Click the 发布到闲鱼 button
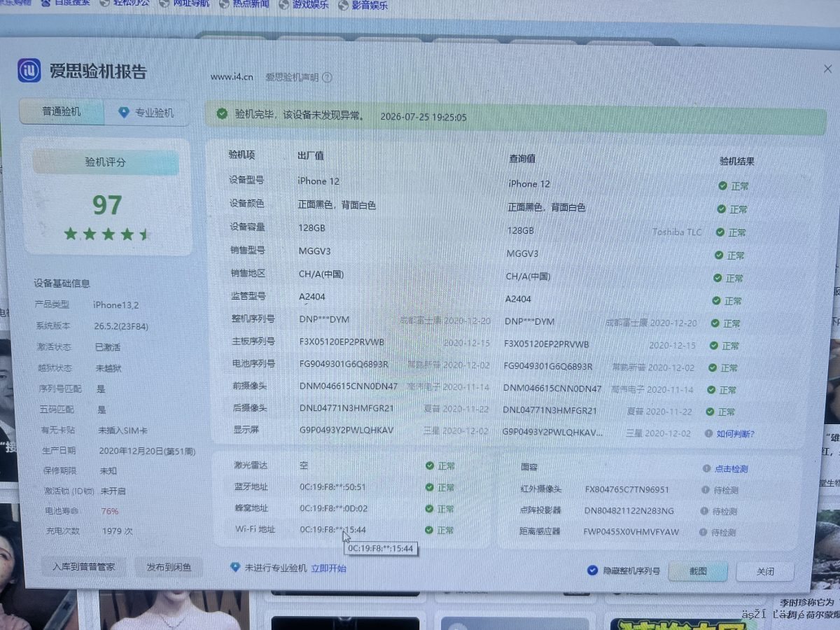Screen dimensions: 840x630 pos(168,567)
